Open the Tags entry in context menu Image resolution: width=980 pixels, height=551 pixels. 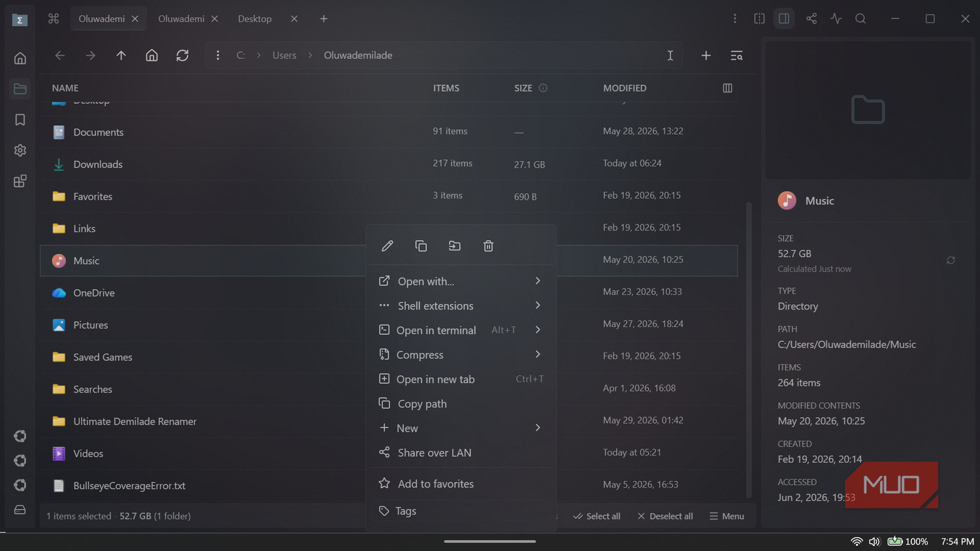(x=461, y=511)
